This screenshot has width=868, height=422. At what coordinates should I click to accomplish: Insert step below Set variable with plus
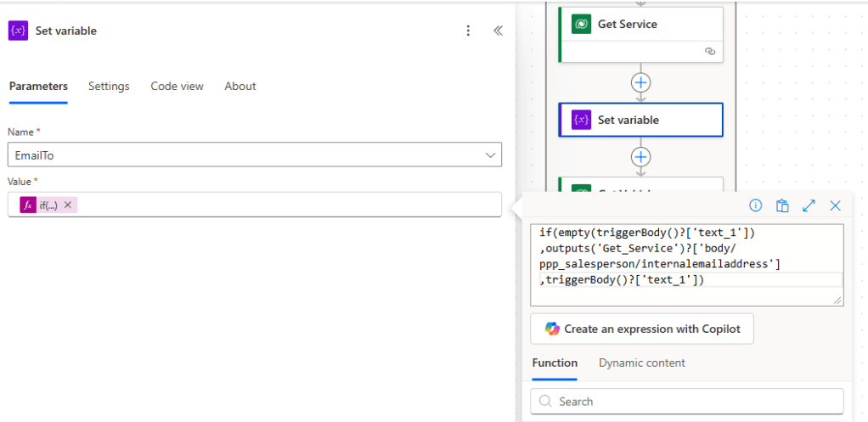coord(640,157)
